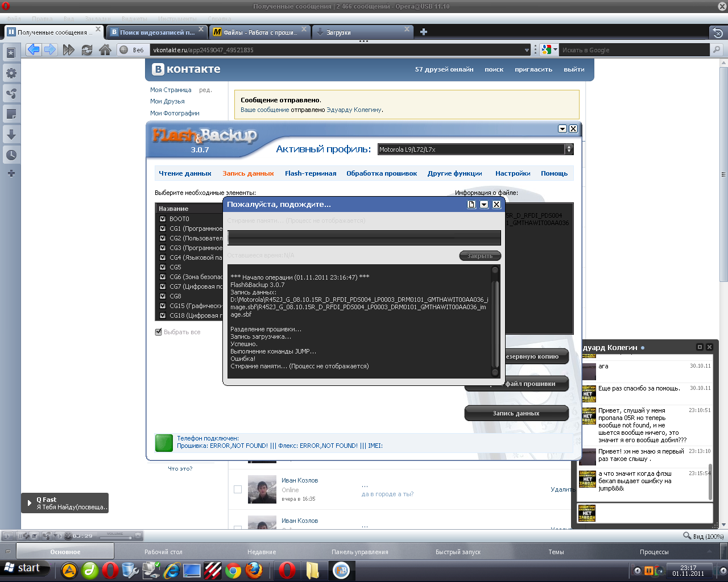Click the memory erasing progress bar
This screenshot has height=582, width=728.
point(364,238)
